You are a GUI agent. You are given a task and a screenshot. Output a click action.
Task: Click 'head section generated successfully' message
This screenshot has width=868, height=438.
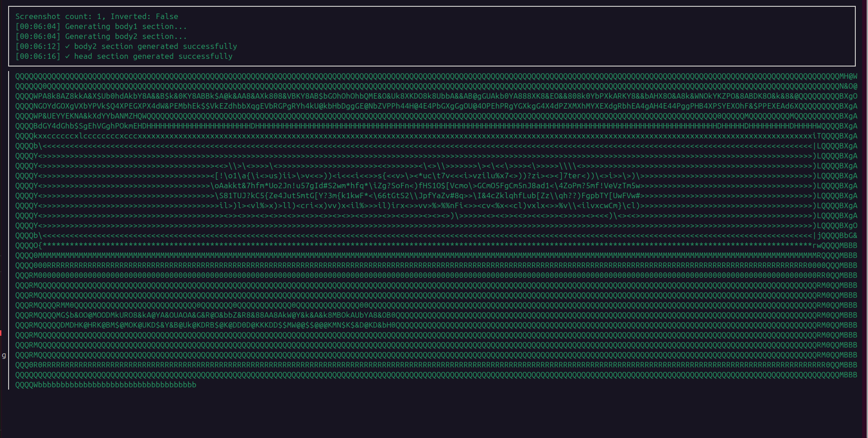pos(153,56)
